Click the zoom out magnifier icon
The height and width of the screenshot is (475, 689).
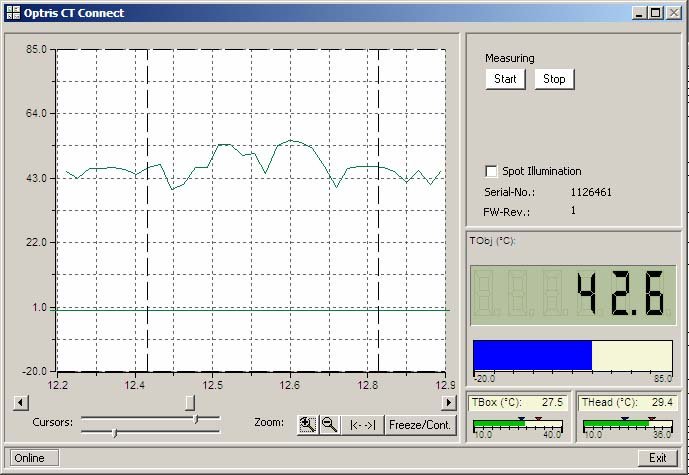click(x=330, y=425)
